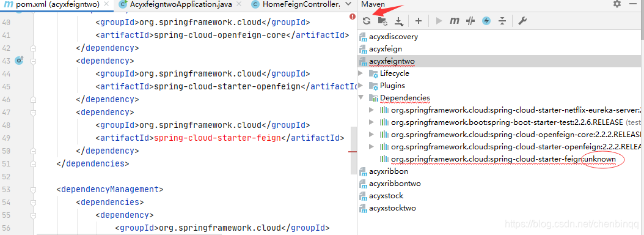This screenshot has width=644, height=235.
Task: Select spring-cloud-starter-feign:unknown dependency
Action: point(503,159)
